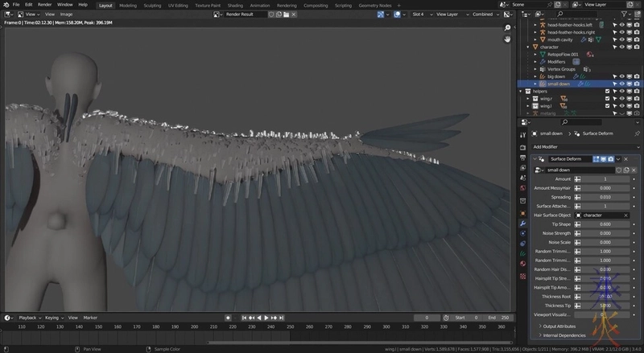Click the zoom magnifier icon in image viewer
644x353 pixels.
[507, 27]
